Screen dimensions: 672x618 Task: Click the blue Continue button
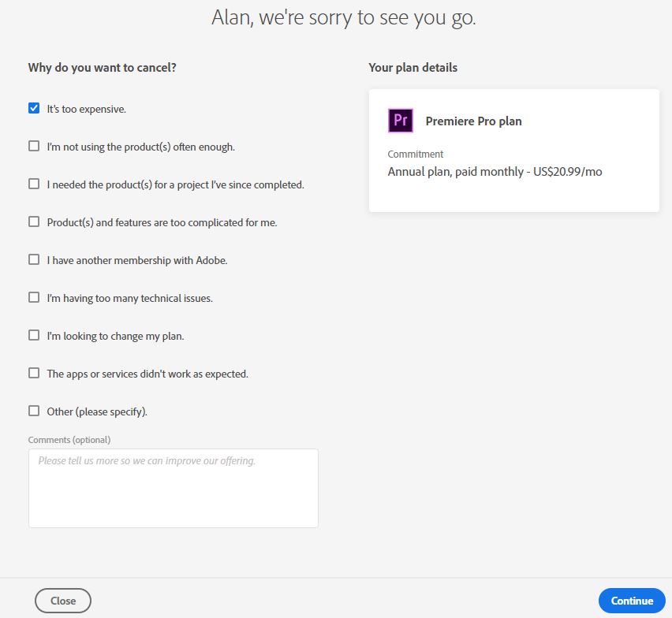(x=632, y=601)
